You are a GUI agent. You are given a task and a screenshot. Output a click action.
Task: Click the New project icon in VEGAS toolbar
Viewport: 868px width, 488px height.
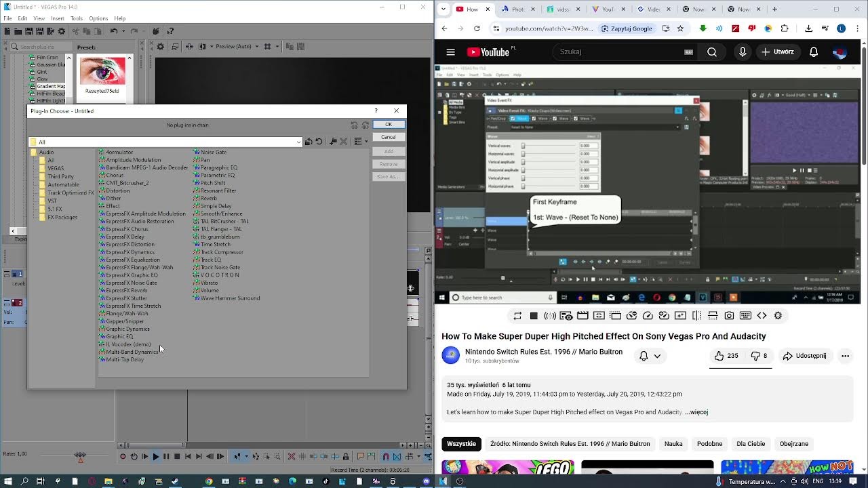[x=7, y=31]
